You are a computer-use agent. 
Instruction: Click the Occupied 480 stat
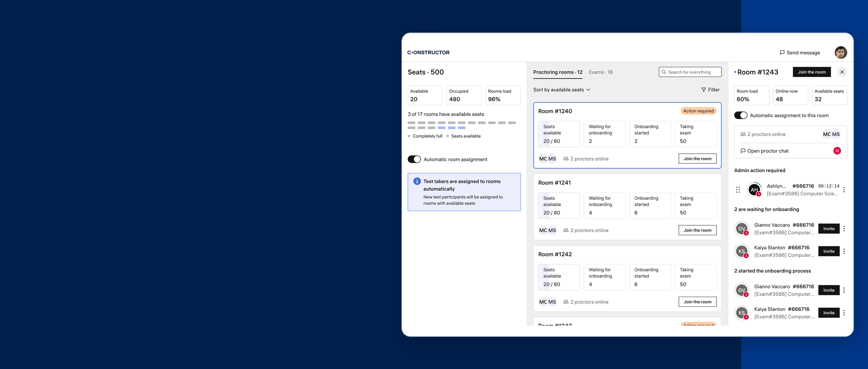click(x=464, y=95)
